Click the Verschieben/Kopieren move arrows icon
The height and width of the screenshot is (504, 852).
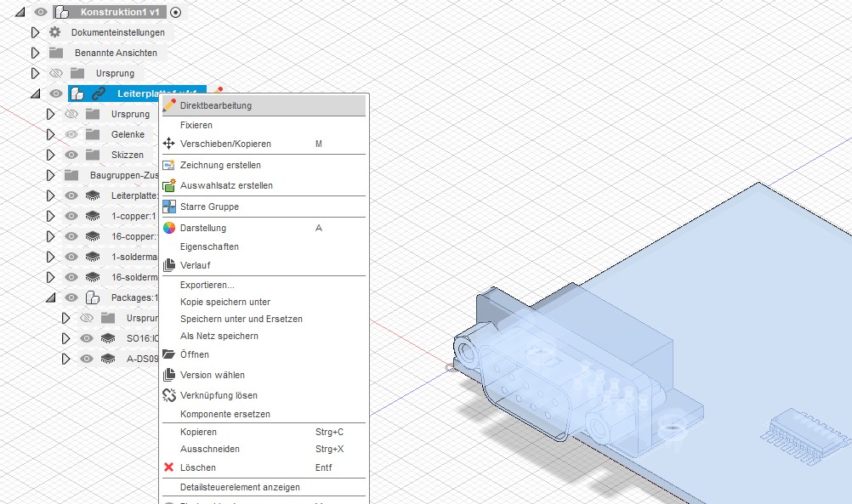click(169, 144)
